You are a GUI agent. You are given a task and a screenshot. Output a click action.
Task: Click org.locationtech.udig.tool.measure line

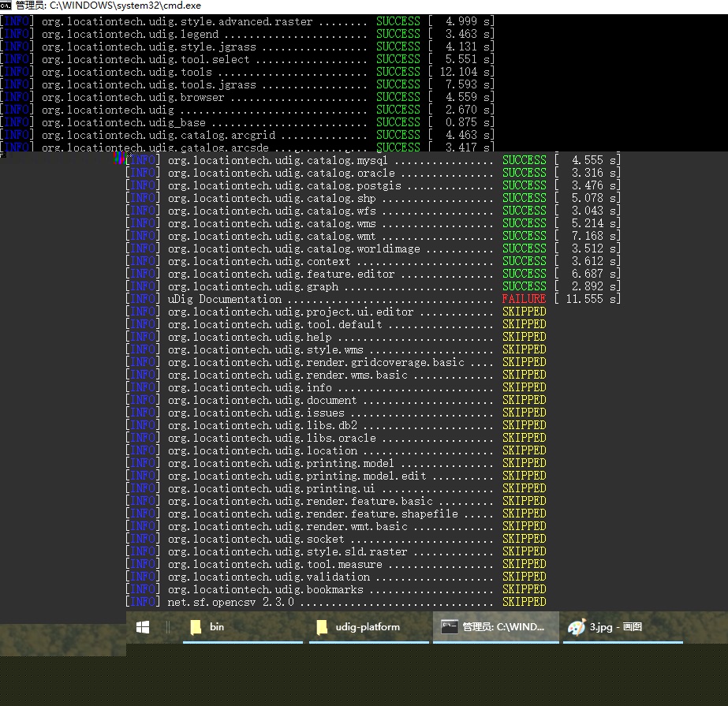336,563
